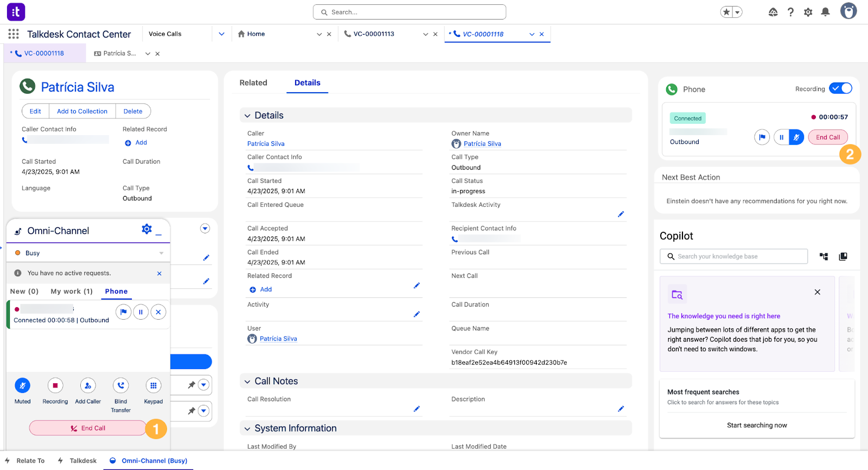The image size is (868, 470).
Task: Click the Muted microphone button in Omni-Channel
Action: click(22, 385)
